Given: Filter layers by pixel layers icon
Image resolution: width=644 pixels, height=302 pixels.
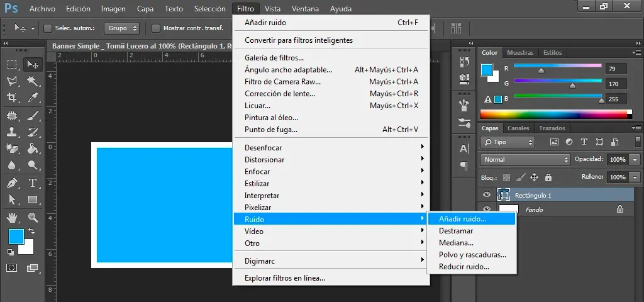Looking at the screenshot, I should coord(554,142).
